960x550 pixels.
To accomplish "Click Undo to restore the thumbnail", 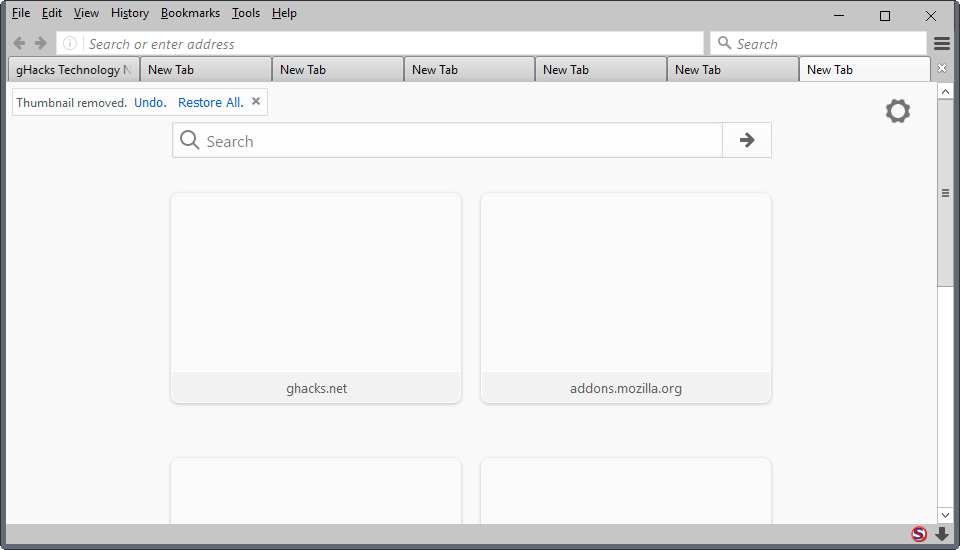I will pos(150,102).
